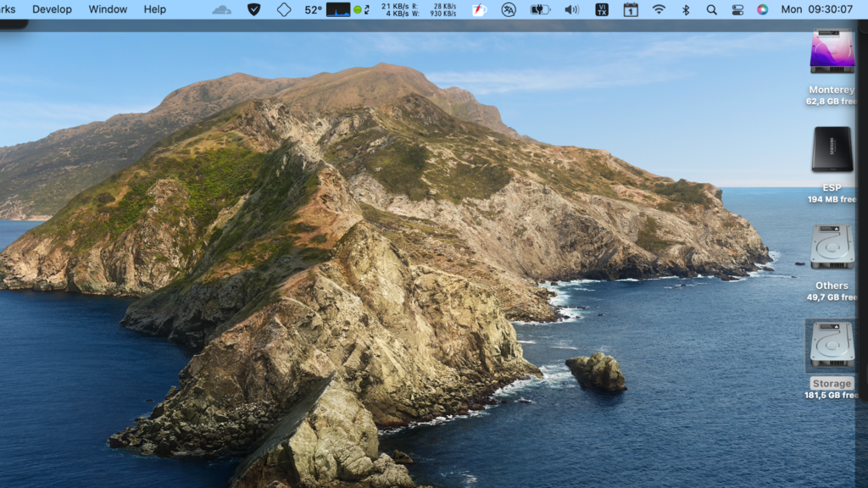Open the Bluetooth menu

coord(686,9)
